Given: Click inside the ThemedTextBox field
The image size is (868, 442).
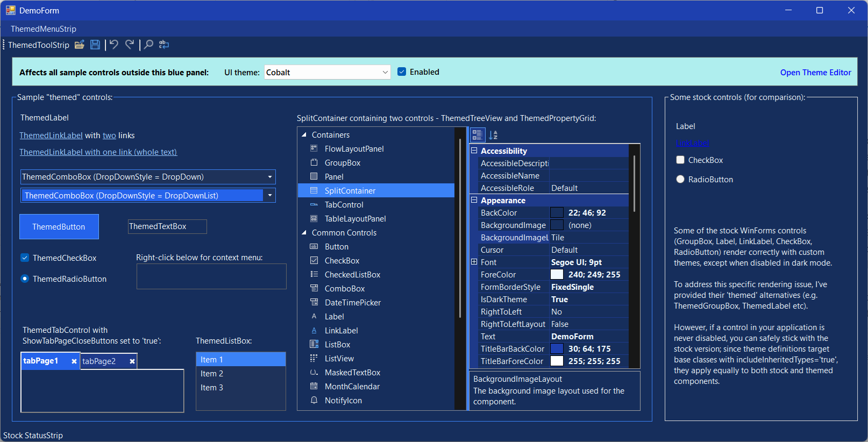Looking at the screenshot, I should [167, 226].
